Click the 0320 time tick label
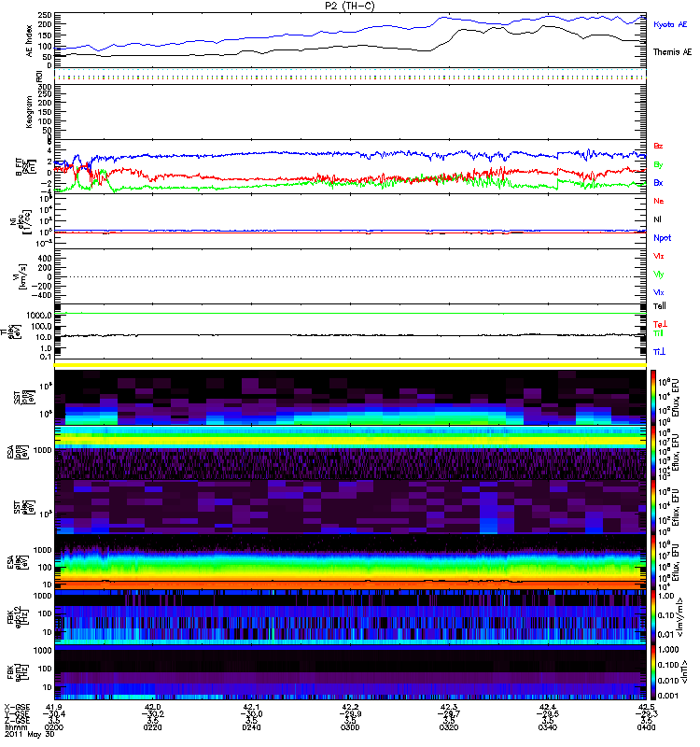Viewport: 700px width, 747px height. pos(449,727)
